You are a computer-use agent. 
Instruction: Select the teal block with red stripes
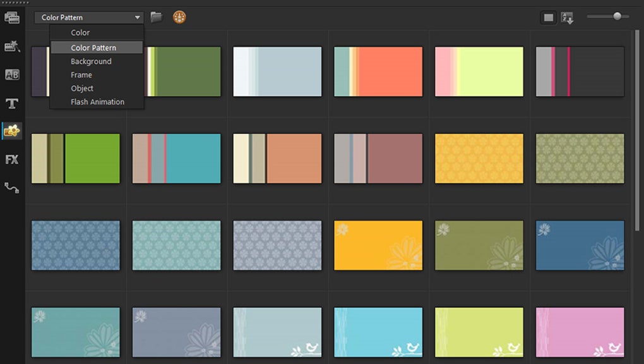[x=176, y=159]
